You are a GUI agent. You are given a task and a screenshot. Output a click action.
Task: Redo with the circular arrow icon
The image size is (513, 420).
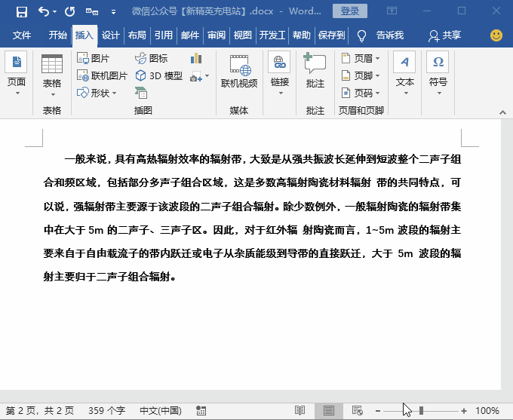(69, 12)
